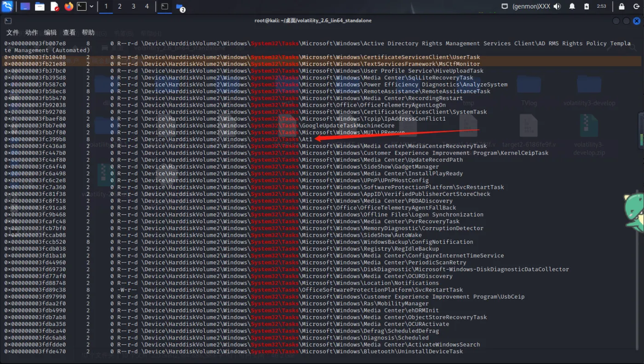This screenshot has height=364, width=644.
Task: Click the ScheduledDefrag output line
Action: (x=222, y=331)
